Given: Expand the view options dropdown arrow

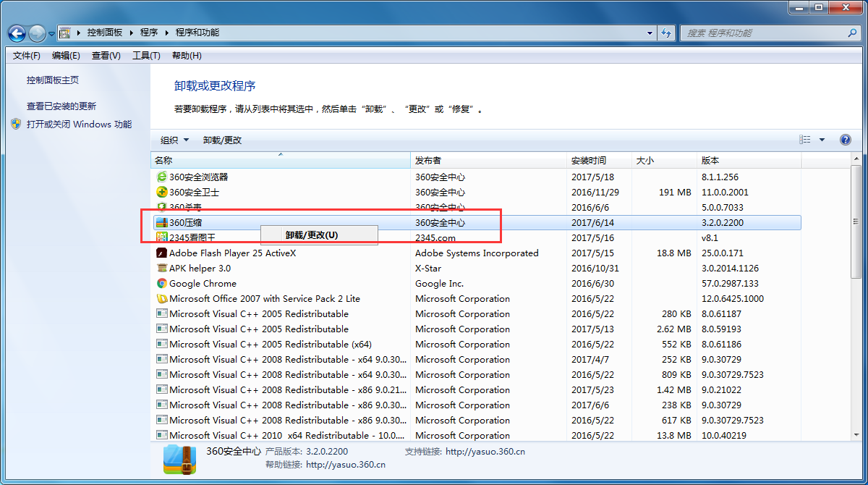Looking at the screenshot, I should click(822, 140).
